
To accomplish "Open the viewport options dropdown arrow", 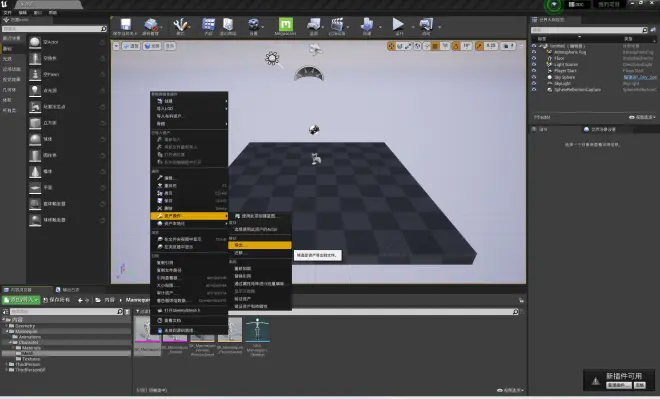I will tap(116, 46).
